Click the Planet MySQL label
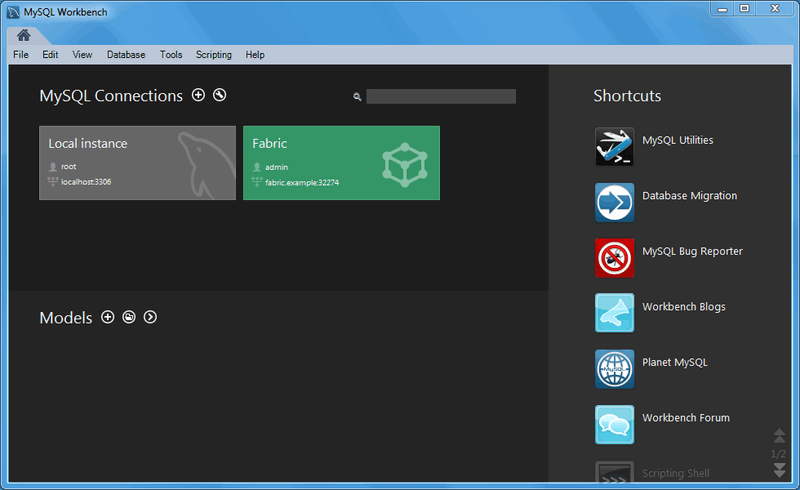 [674, 362]
